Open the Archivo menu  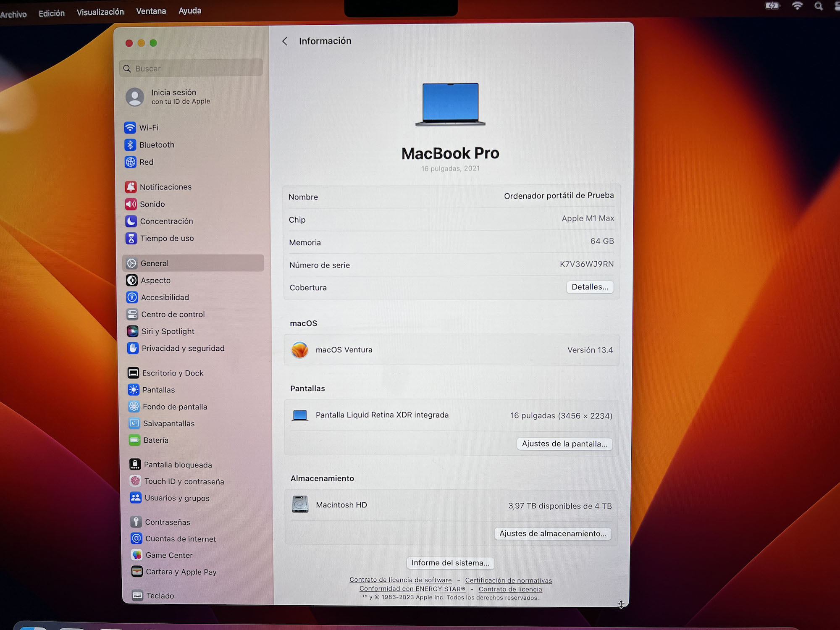[13, 15]
